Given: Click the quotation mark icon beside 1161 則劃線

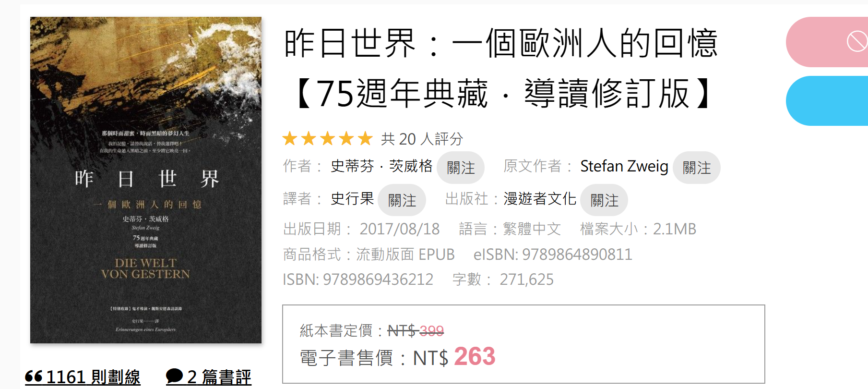Looking at the screenshot, I should [34, 376].
